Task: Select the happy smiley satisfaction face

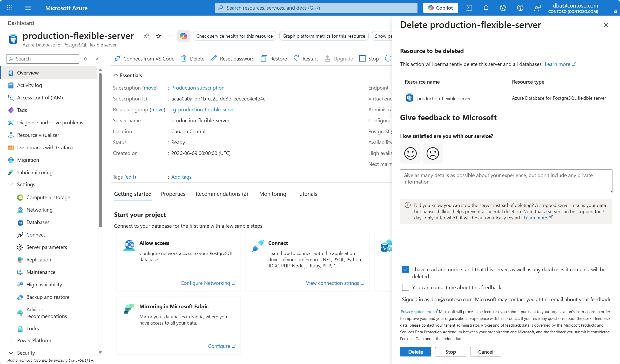Action: click(410, 153)
